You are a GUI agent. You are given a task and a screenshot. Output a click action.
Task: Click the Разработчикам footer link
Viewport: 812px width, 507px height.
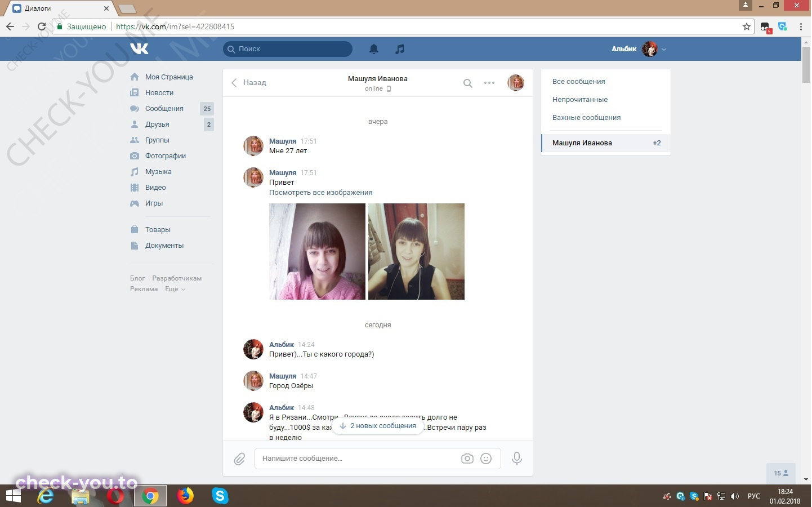pos(177,278)
